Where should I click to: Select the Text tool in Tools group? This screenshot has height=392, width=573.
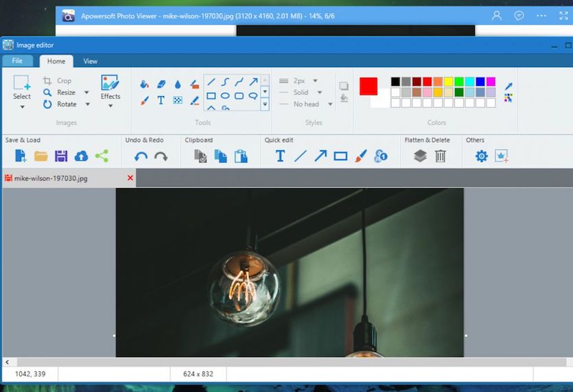[161, 100]
